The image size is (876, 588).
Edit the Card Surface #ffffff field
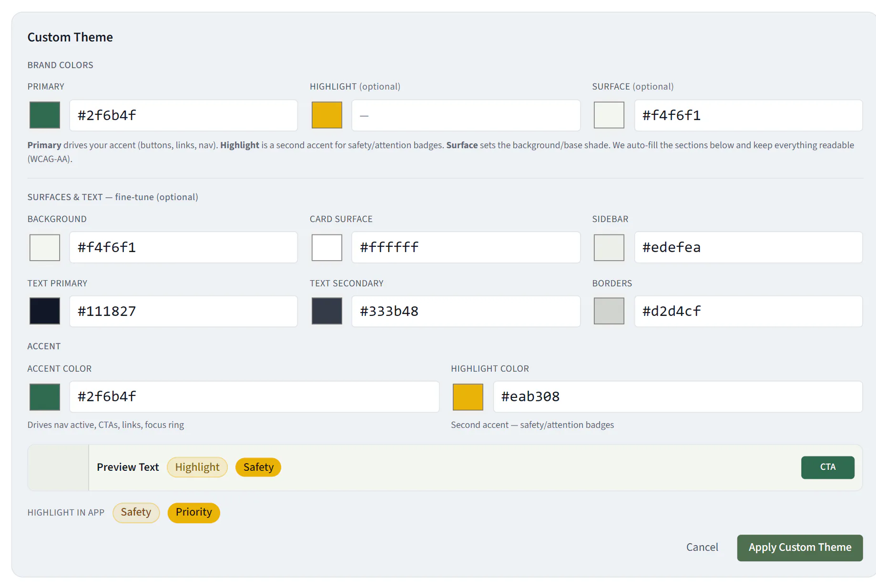(x=466, y=247)
